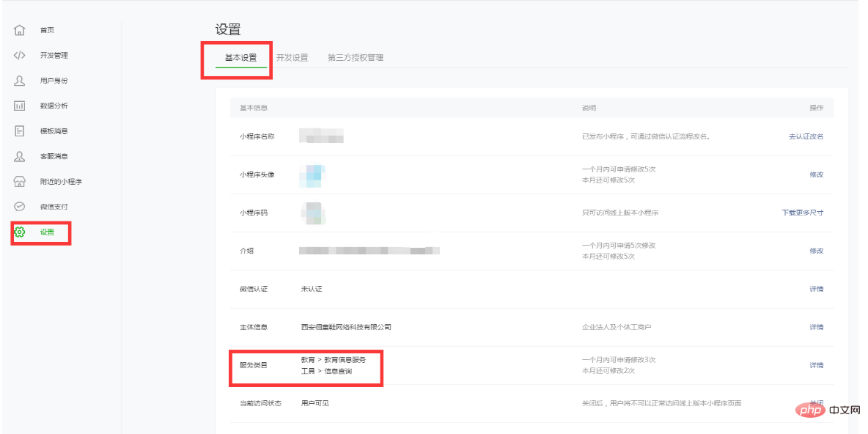Click 工具 > 信息查询 category text
The width and height of the screenshot is (868, 434).
click(327, 371)
